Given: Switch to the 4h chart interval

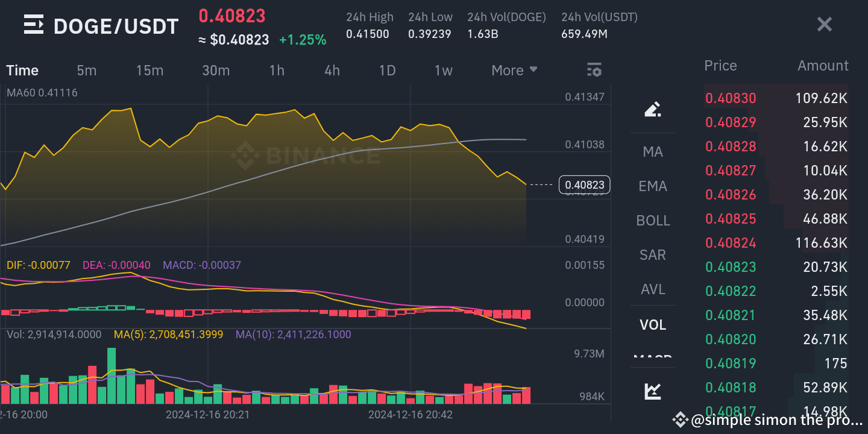Looking at the screenshot, I should pos(332,70).
